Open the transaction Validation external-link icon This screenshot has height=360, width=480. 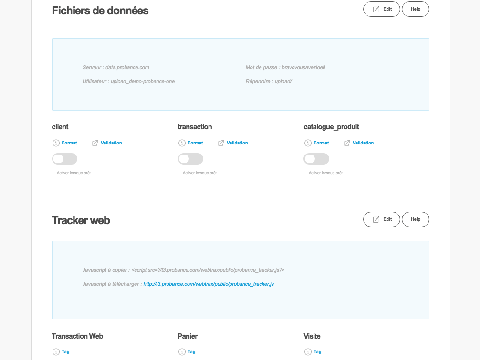point(221,143)
